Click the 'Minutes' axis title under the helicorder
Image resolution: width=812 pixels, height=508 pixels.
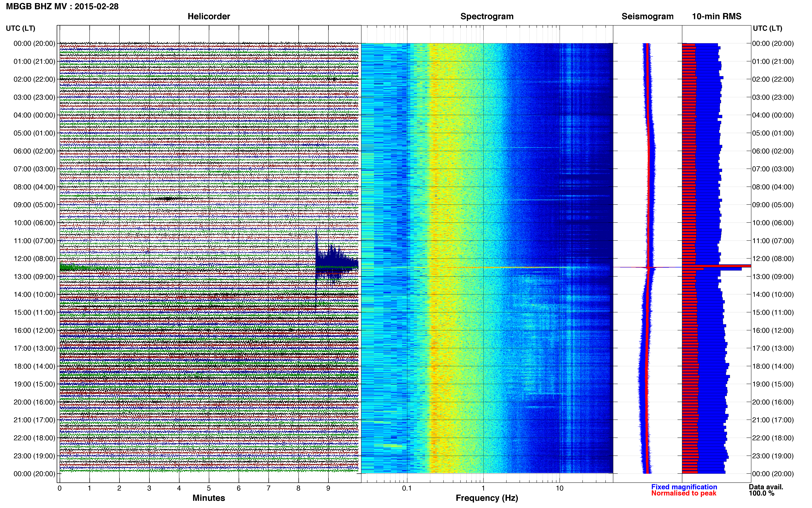point(209,498)
